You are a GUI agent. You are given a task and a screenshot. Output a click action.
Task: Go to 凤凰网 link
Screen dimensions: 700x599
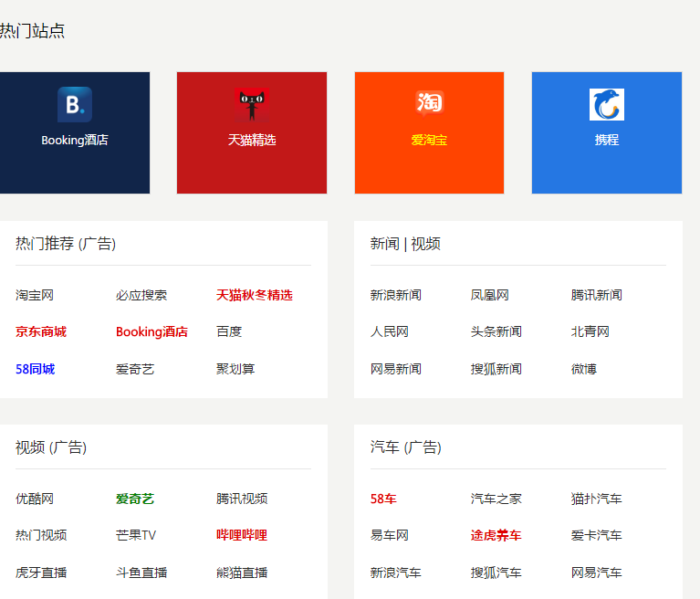490,295
